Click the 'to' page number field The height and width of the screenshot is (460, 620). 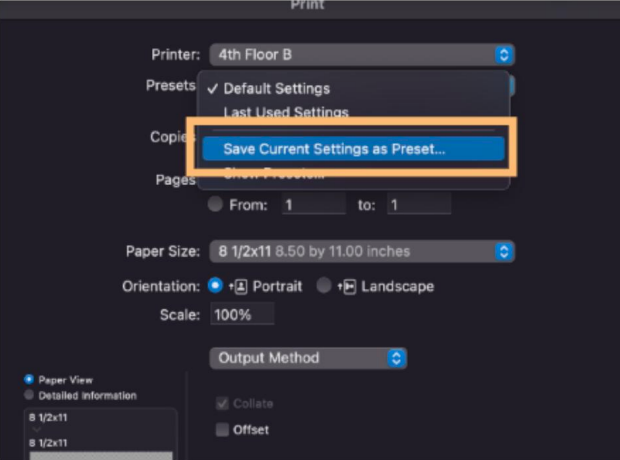coord(419,204)
